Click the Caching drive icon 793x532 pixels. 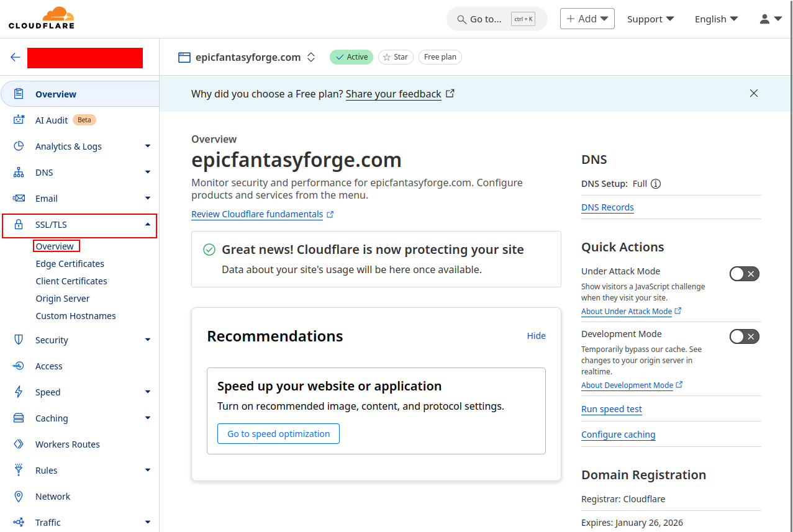pyautogui.click(x=19, y=418)
